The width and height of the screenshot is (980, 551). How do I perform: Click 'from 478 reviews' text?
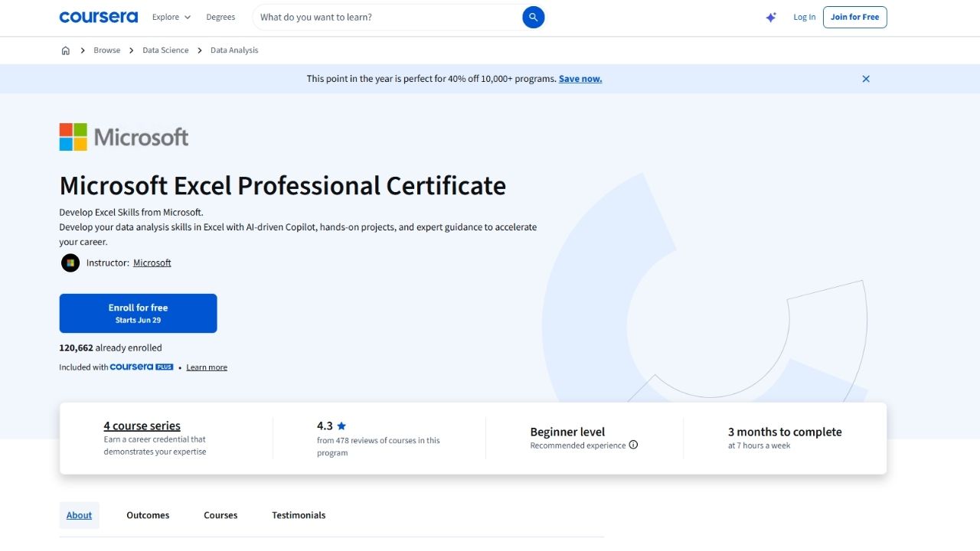(x=378, y=446)
